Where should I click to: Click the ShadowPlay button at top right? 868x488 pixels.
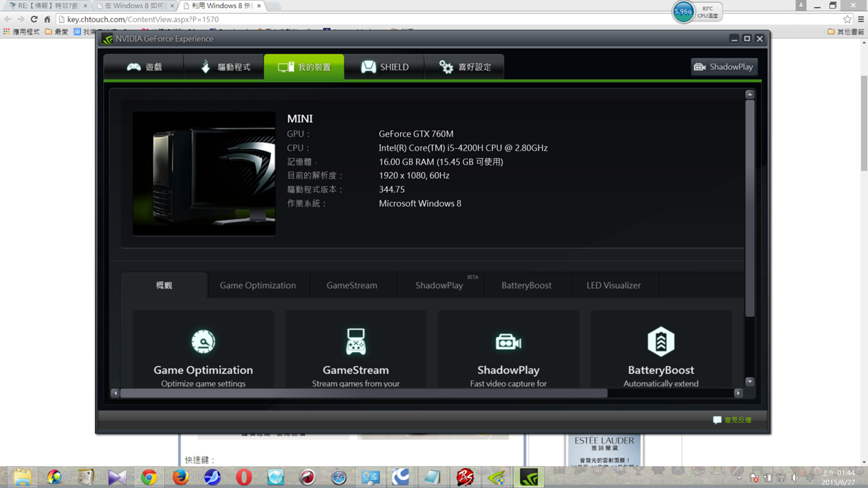point(724,67)
